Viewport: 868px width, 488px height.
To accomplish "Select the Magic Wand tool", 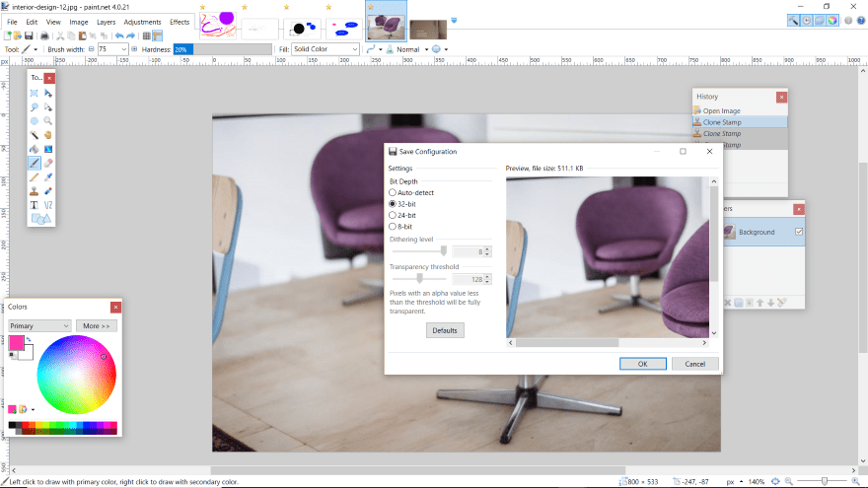I will coord(34,134).
